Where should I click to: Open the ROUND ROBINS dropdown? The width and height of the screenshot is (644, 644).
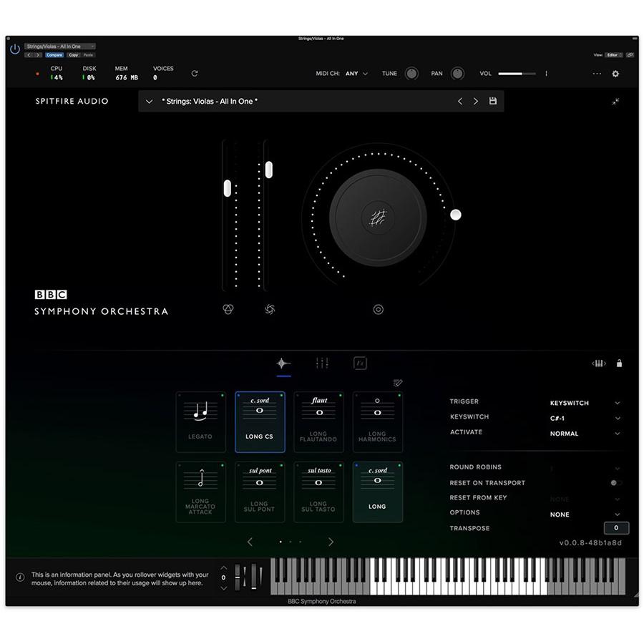click(585, 468)
